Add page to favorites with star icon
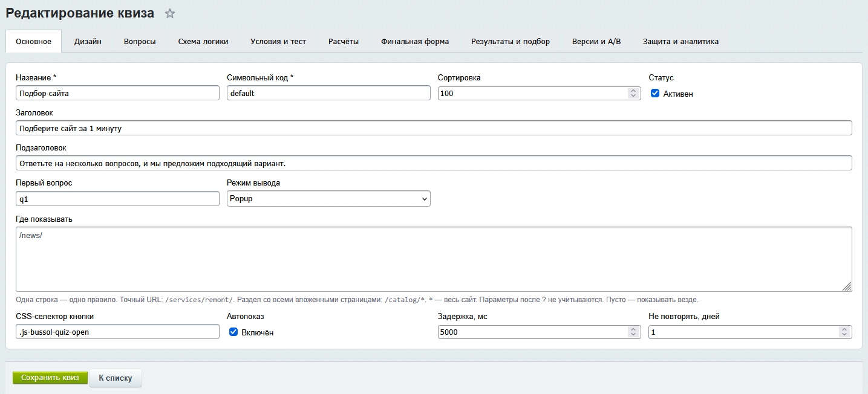The image size is (868, 394). coord(170,14)
